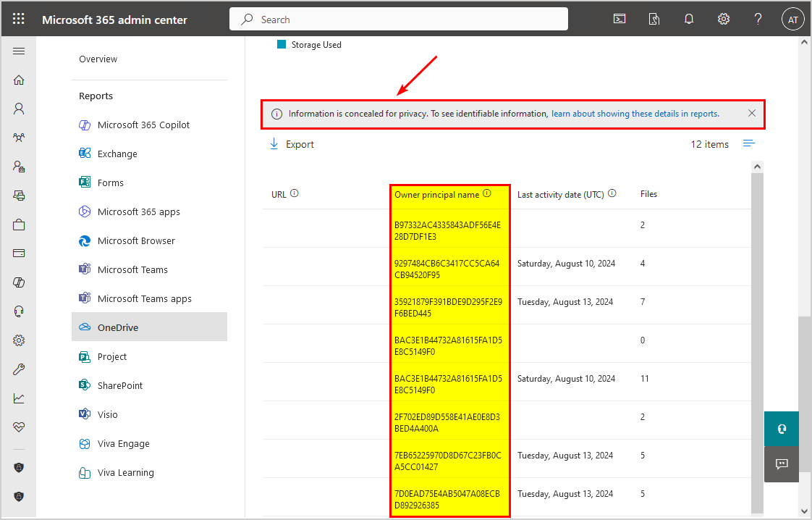Select Microsoft Teams report
The height and width of the screenshot is (520, 812).
coord(132,269)
